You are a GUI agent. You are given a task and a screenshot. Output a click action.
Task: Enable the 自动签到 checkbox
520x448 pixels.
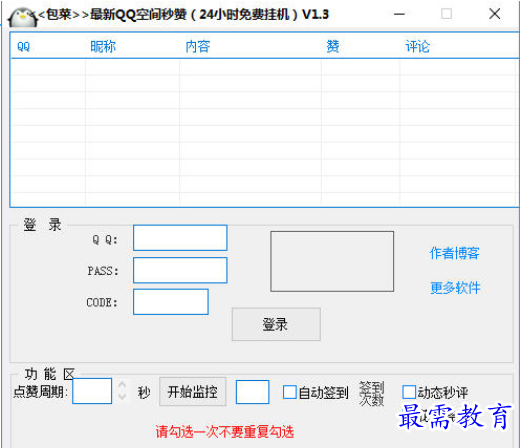click(x=289, y=392)
